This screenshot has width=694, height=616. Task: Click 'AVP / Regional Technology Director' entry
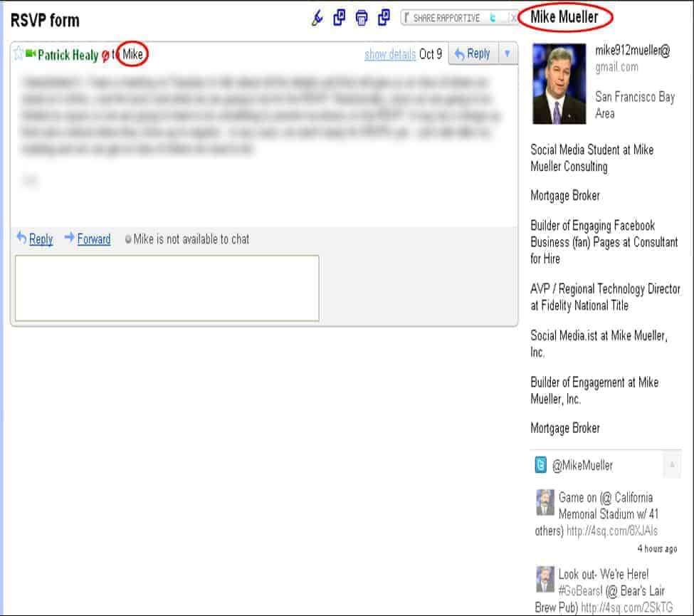pyautogui.click(x=605, y=297)
